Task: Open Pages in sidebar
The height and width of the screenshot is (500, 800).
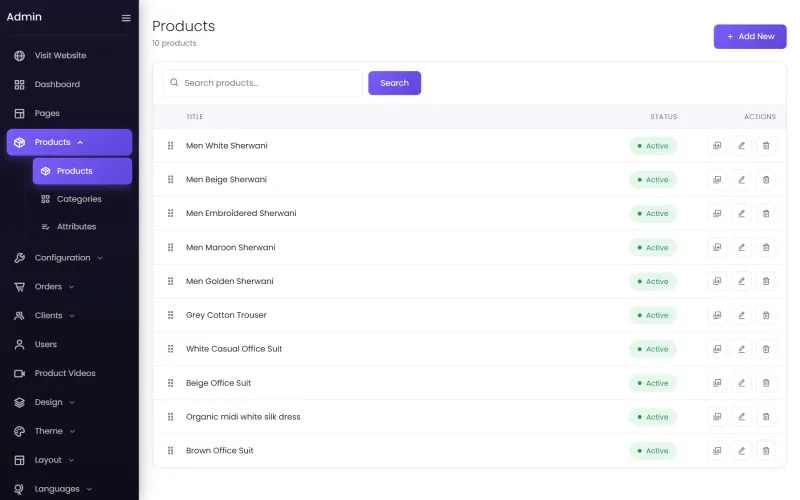Action: point(69,113)
